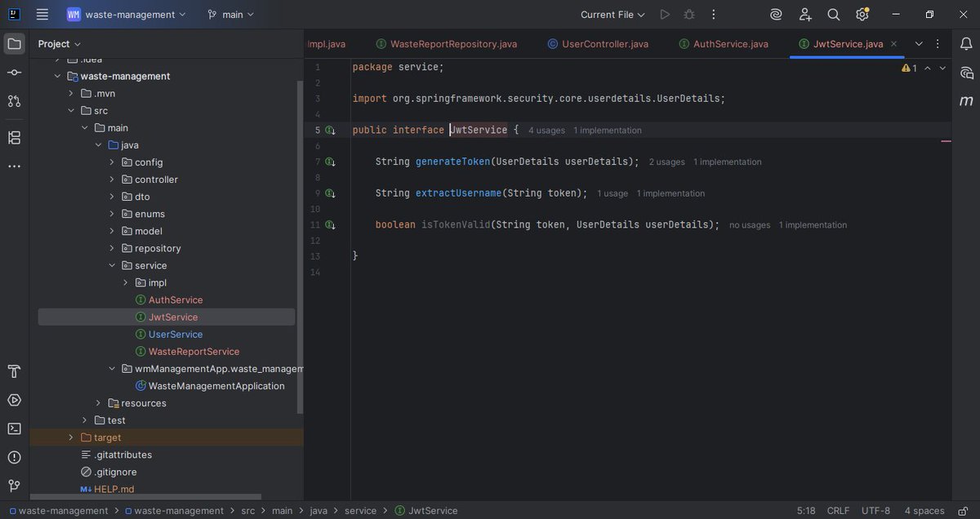Open the Problems tool window icon
Image resolution: width=980 pixels, height=519 pixels.
(x=14, y=457)
